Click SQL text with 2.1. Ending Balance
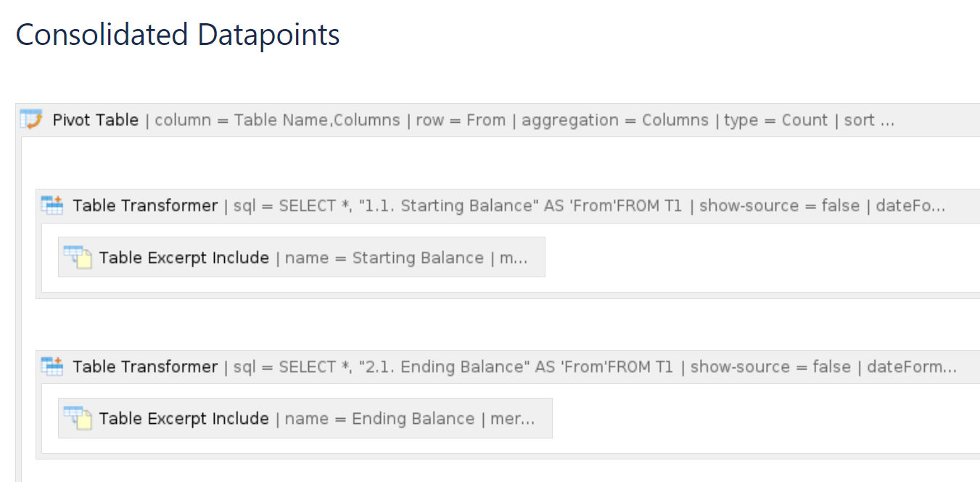 (x=453, y=367)
